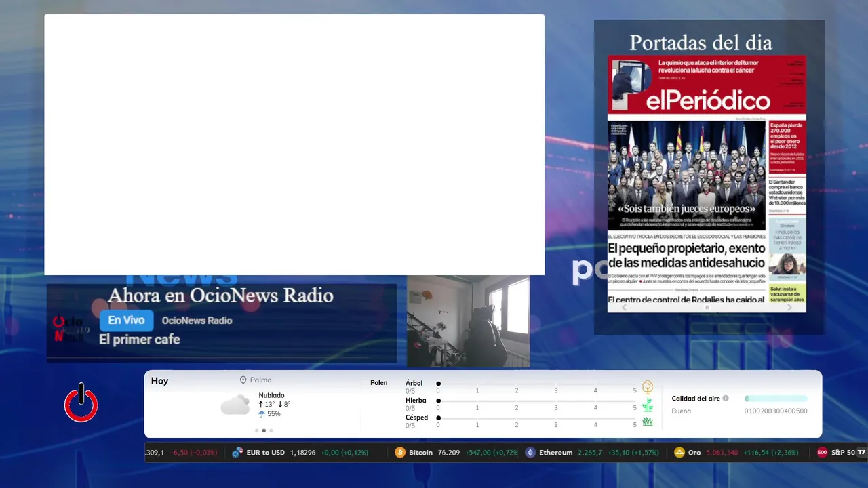Click the red power button icon
The image size is (868, 488).
click(81, 403)
